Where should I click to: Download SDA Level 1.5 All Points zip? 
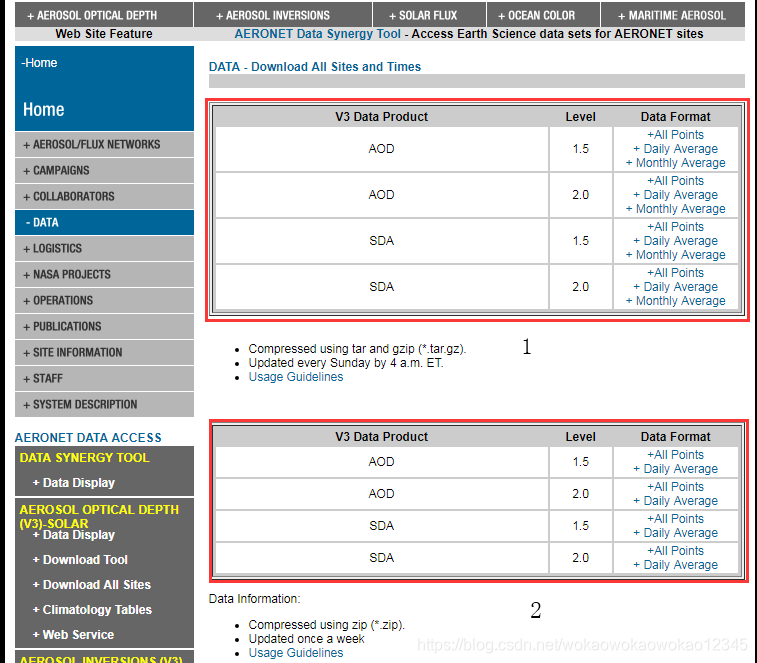point(675,519)
